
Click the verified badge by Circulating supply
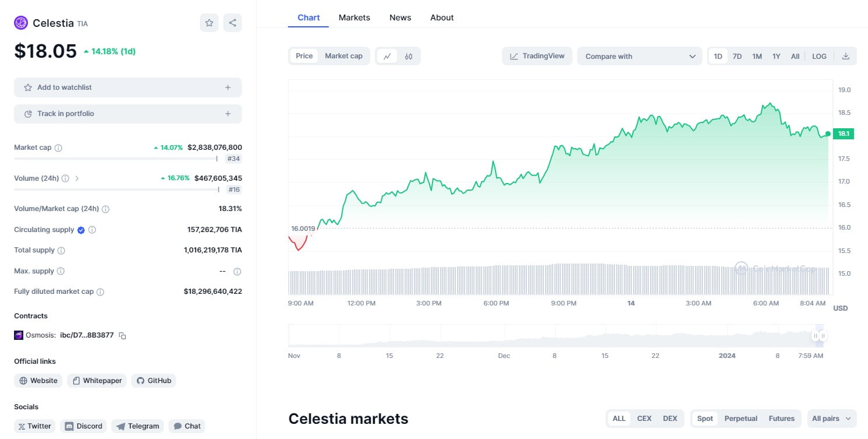click(x=81, y=230)
